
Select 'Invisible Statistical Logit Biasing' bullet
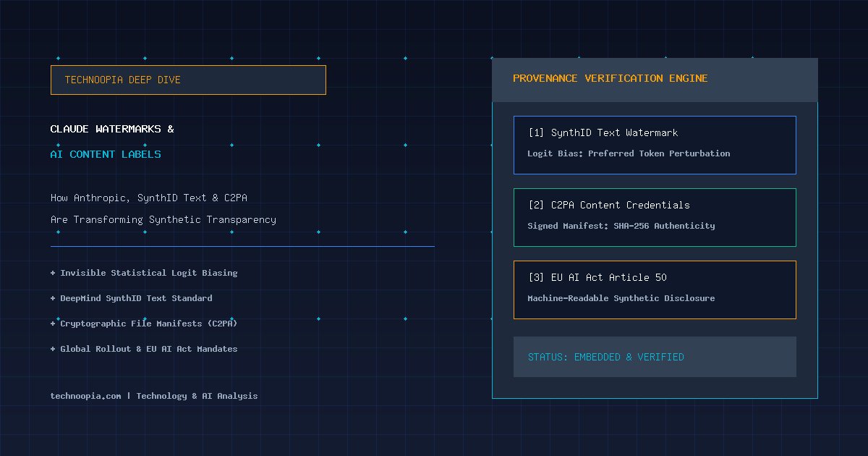pyautogui.click(x=144, y=273)
